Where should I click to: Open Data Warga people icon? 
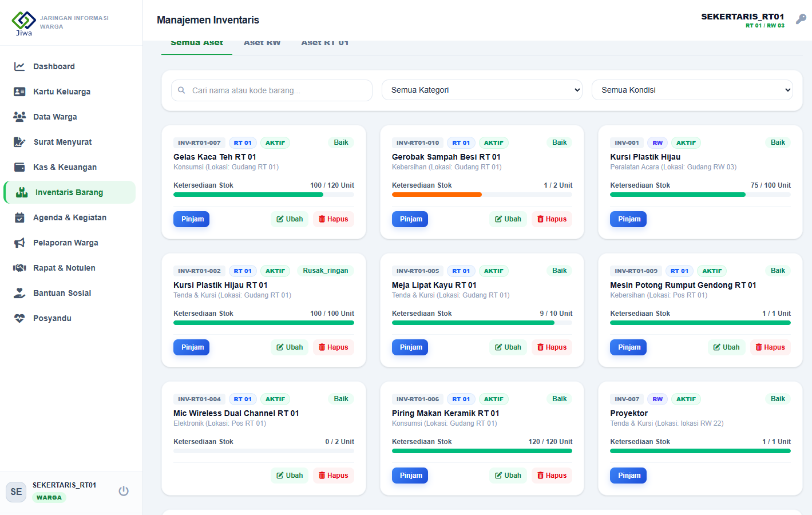[x=19, y=117]
